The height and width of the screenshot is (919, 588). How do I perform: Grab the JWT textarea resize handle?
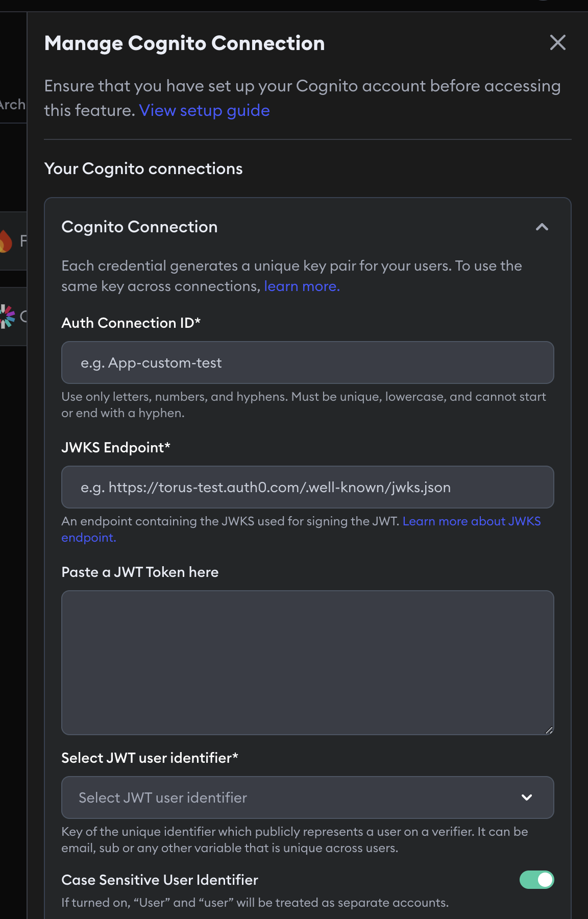pyautogui.click(x=549, y=730)
